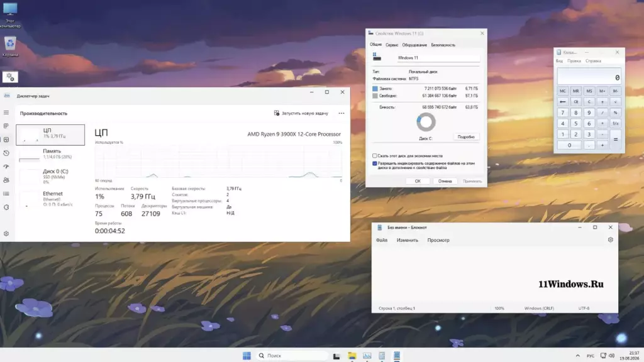This screenshot has height=362, width=644.
Task: Open This PC desktop icon
Action: tap(10, 15)
